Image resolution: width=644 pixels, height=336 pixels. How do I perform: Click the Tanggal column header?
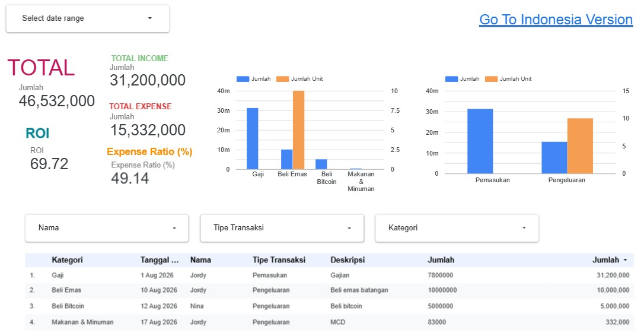tap(160, 260)
